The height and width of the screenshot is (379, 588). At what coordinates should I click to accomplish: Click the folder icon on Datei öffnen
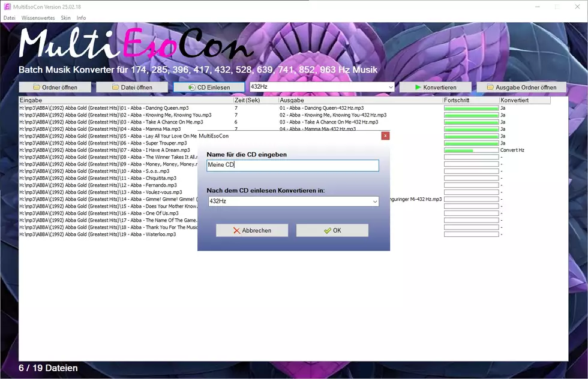pos(115,87)
